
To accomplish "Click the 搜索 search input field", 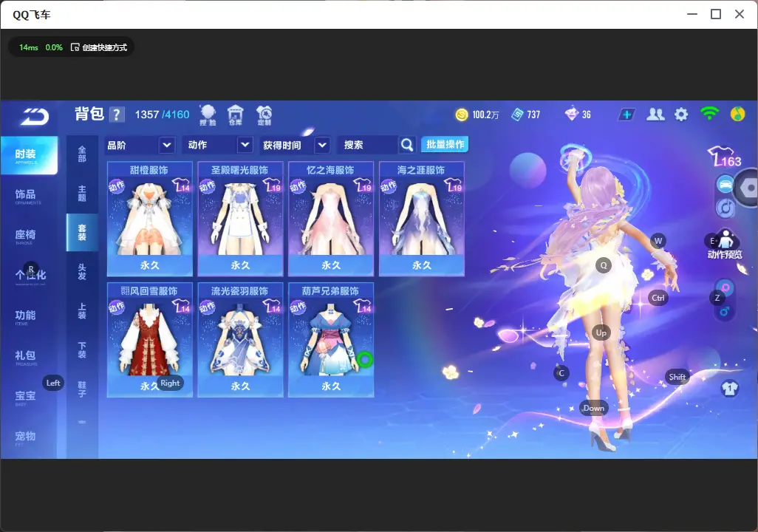I will coord(368,145).
